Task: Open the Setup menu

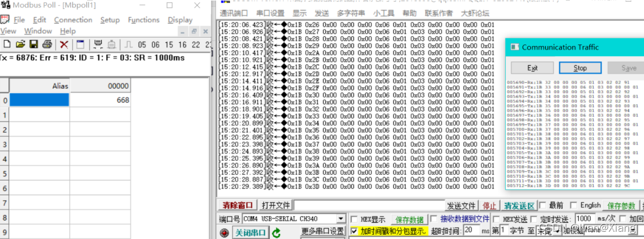Action: coord(110,20)
